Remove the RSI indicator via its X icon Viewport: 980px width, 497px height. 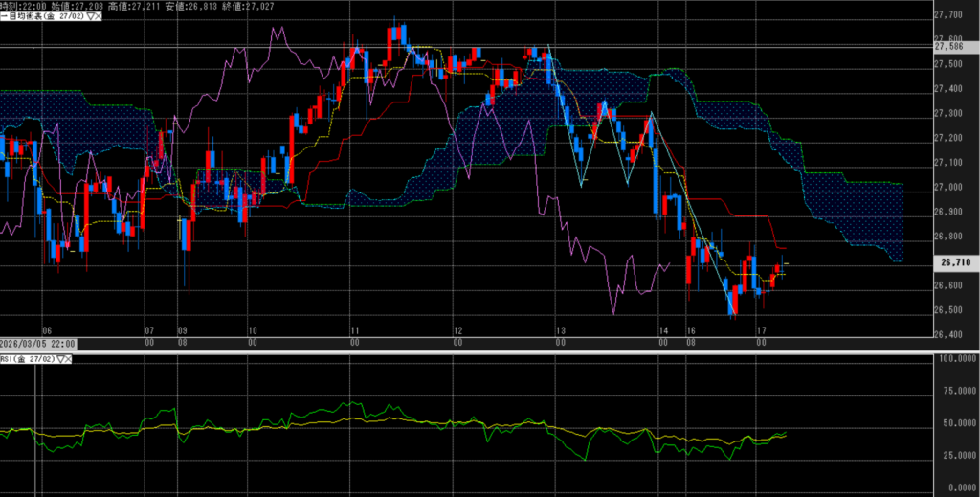click(70, 359)
